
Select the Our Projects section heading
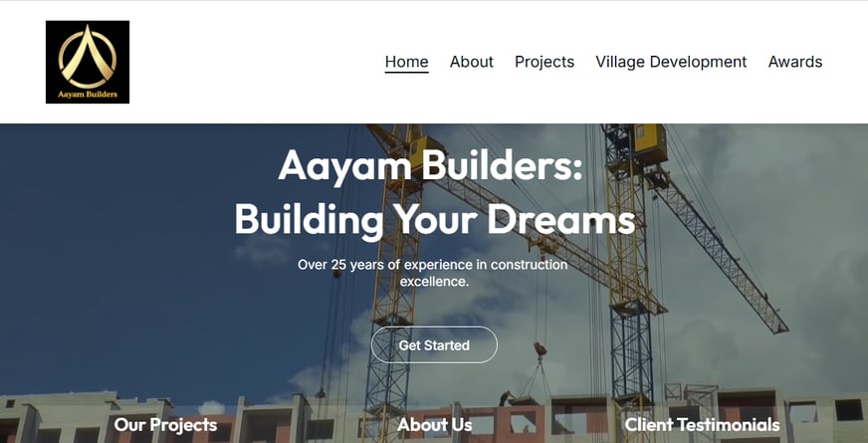(x=165, y=425)
